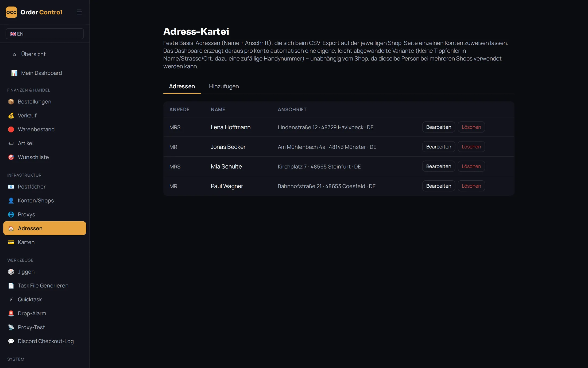Open Drop-Alarm via the siren icon
The image size is (588, 368).
[11, 314]
